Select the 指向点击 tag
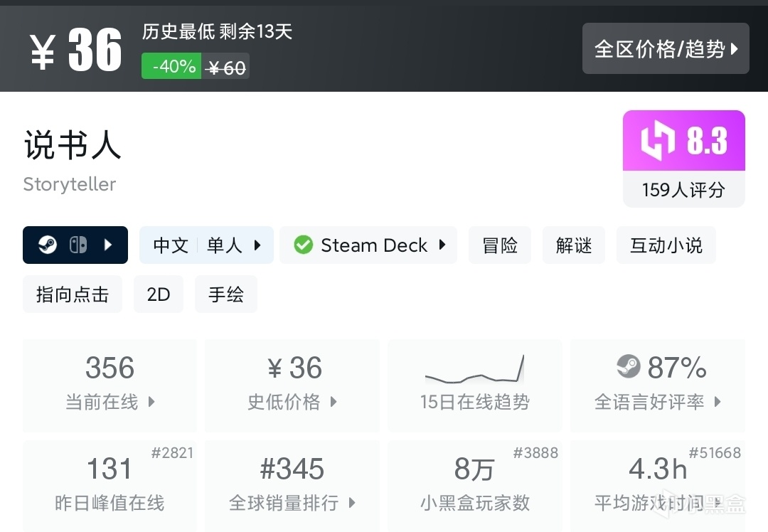 73,294
